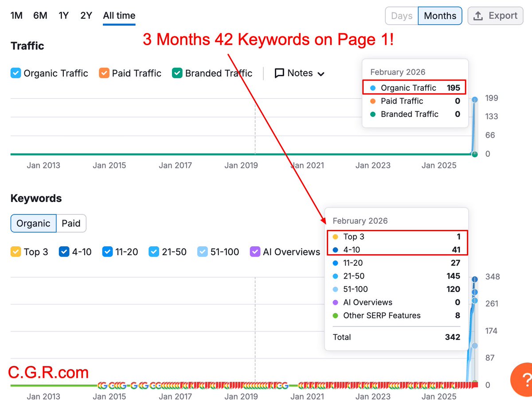Click the Total 342 row in tooltip

[396, 337]
